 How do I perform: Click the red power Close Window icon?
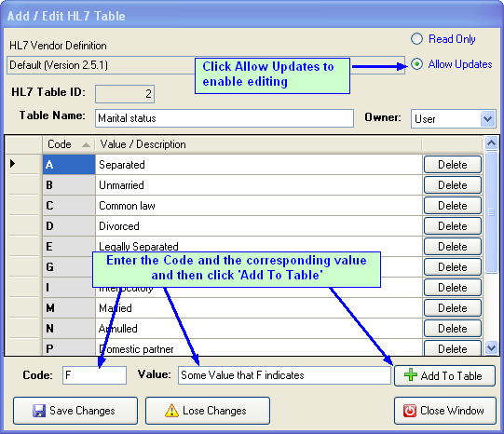pos(410,411)
